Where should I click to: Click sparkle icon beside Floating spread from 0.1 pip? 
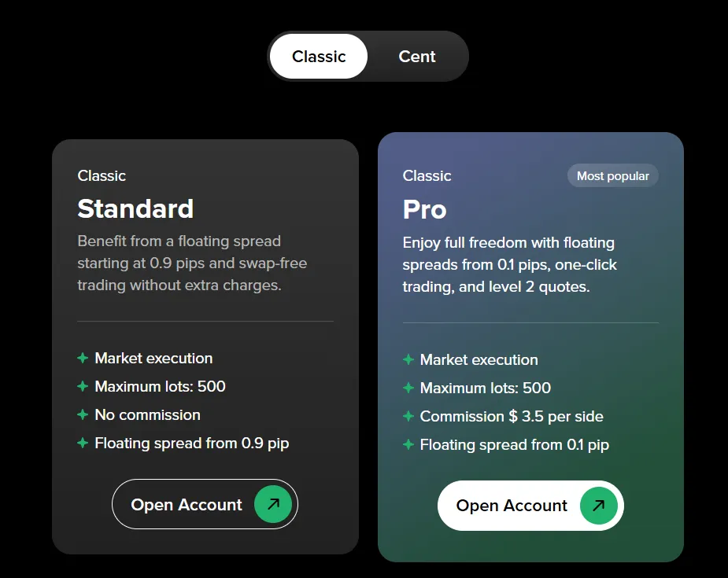[408, 444]
